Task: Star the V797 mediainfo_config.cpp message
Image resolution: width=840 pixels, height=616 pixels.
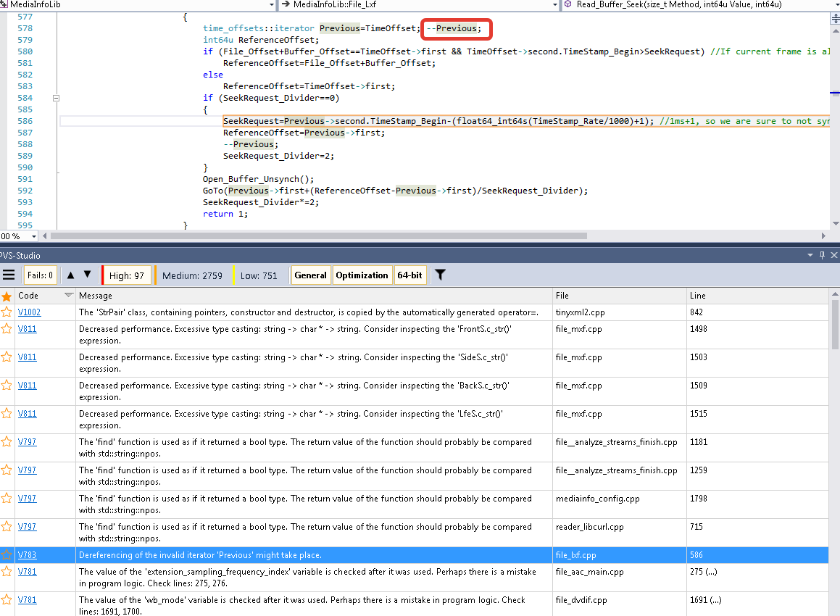Action: pos(7,498)
